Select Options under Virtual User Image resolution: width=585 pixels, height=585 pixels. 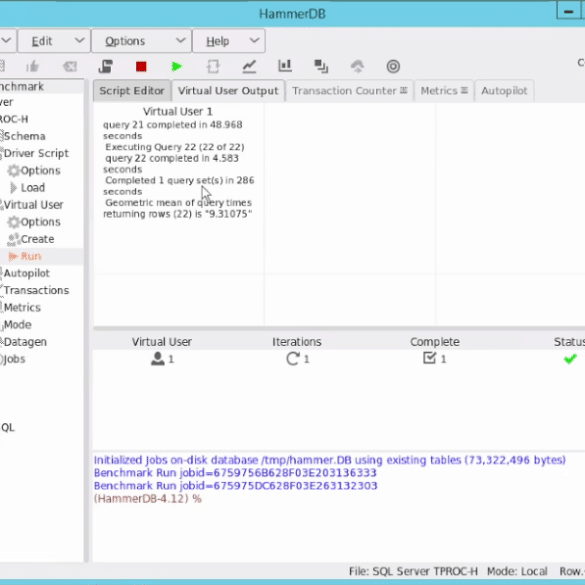pyautogui.click(x=41, y=222)
